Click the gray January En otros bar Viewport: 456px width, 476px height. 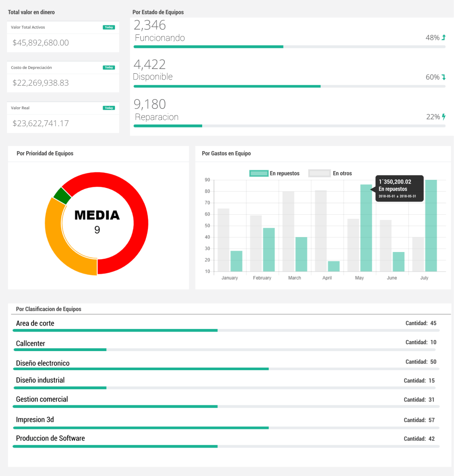[x=223, y=240]
